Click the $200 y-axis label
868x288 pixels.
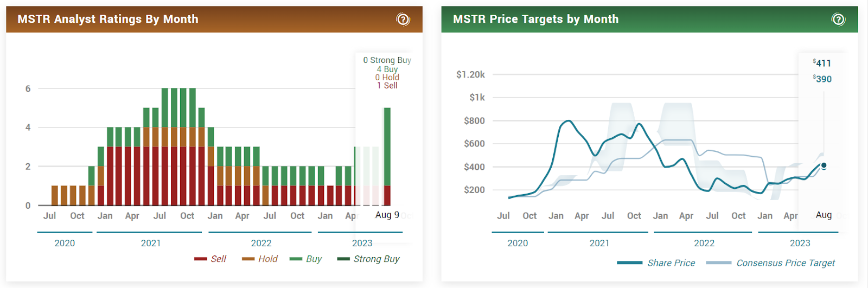(474, 190)
